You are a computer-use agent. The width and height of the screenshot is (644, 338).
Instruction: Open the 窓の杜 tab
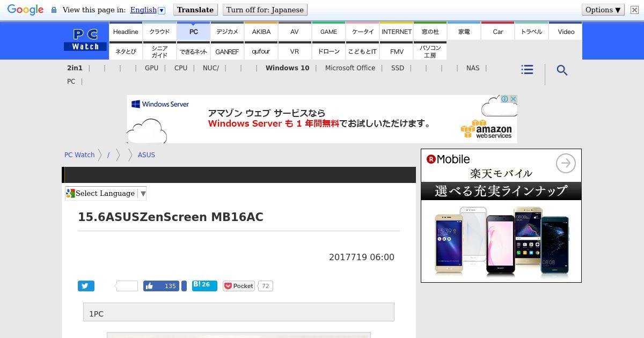pyautogui.click(x=430, y=32)
